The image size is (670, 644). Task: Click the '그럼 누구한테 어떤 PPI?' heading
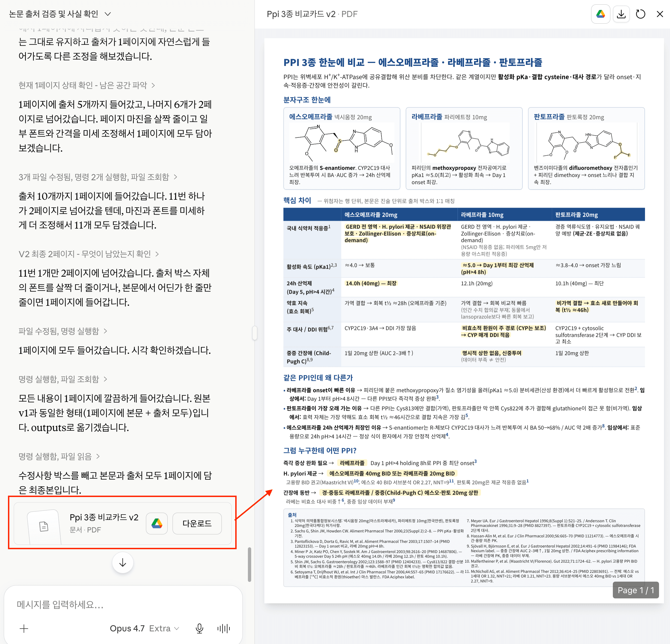click(320, 451)
